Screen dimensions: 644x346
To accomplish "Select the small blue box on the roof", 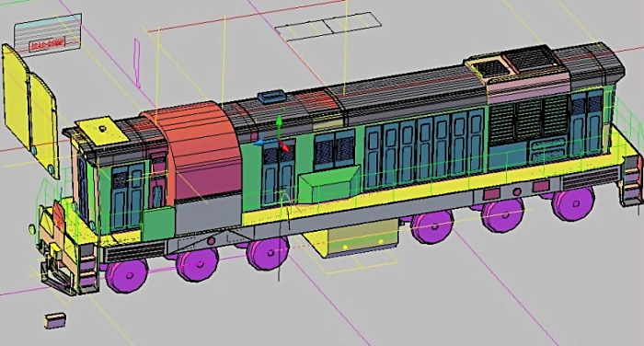I will 271,97.
